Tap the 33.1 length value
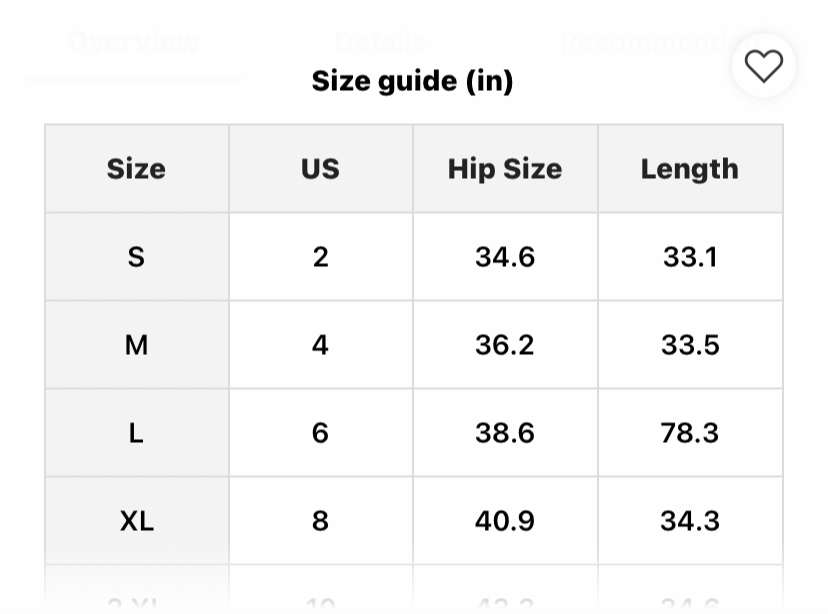Screen dimensions: 828x614 pyautogui.click(x=690, y=257)
